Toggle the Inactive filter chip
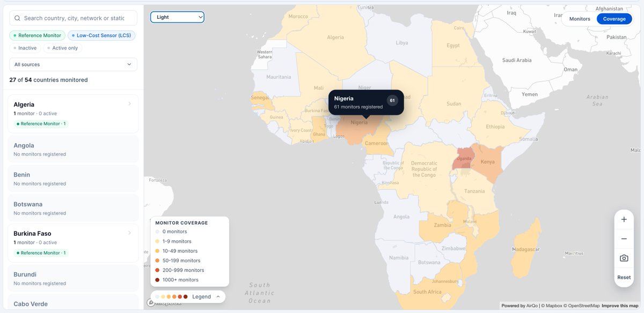 [x=25, y=48]
